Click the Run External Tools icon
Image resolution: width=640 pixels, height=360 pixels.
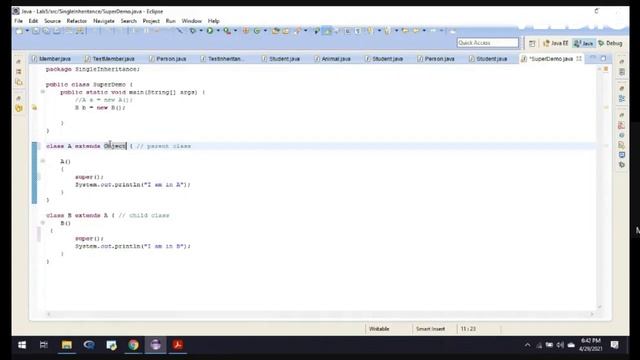227,31
